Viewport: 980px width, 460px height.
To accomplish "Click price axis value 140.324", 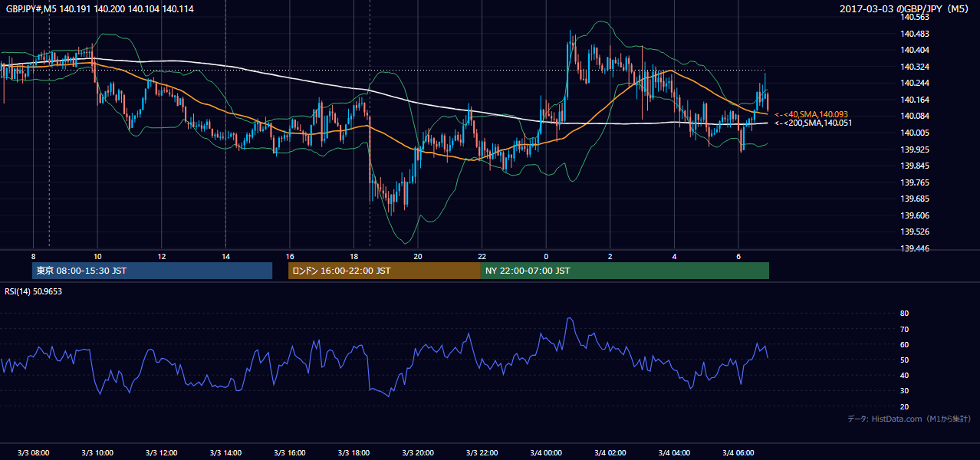I will pos(915,67).
